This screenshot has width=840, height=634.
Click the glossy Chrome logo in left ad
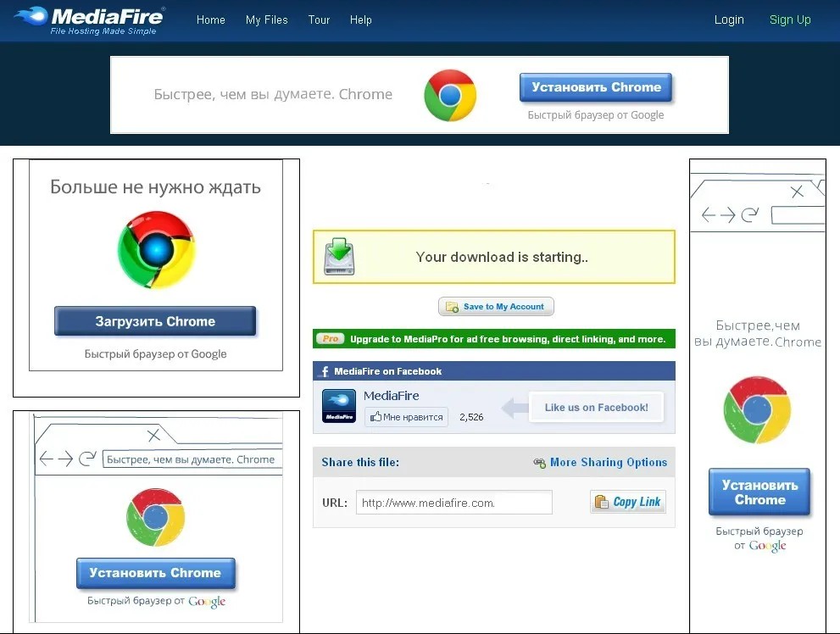pos(157,249)
